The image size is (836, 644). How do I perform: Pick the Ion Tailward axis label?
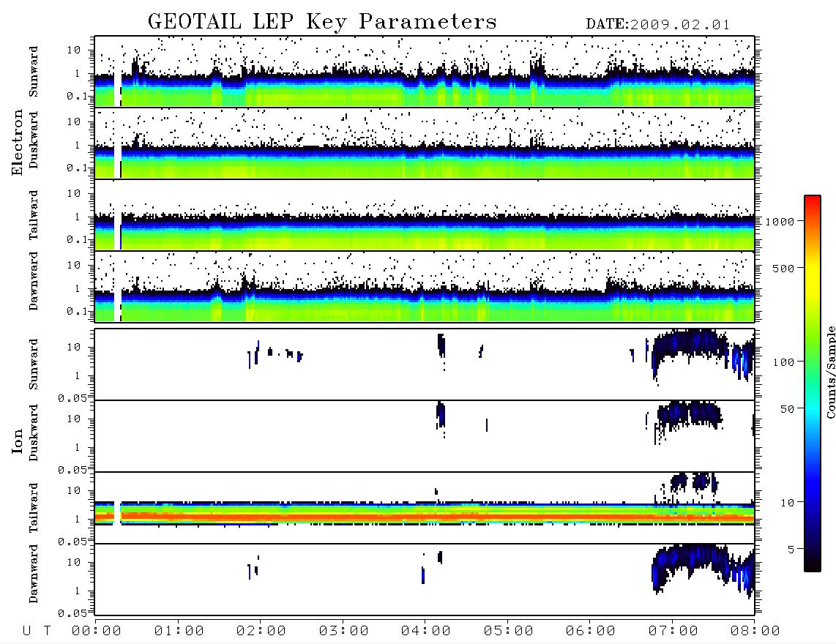tap(33, 508)
